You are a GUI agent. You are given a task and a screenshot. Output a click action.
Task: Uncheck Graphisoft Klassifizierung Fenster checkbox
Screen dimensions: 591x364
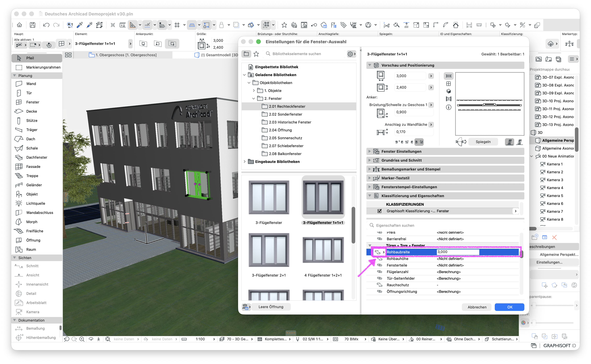(x=379, y=211)
